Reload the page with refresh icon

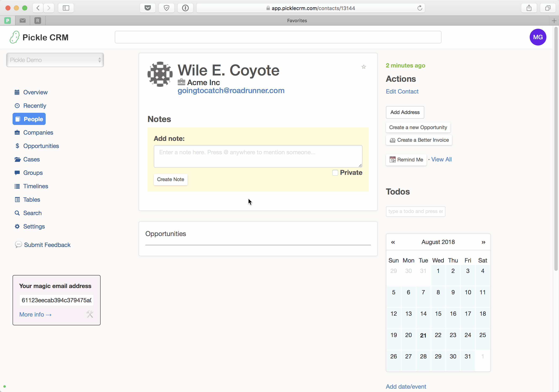coord(420,8)
